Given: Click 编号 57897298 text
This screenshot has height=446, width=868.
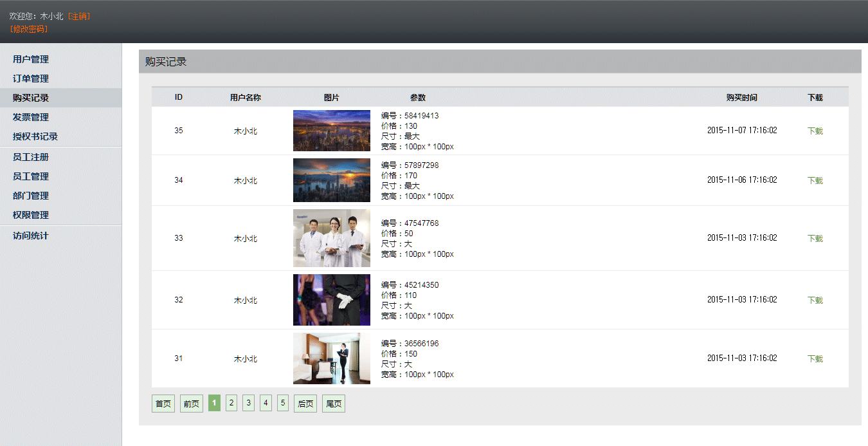Looking at the screenshot, I should tap(410, 165).
